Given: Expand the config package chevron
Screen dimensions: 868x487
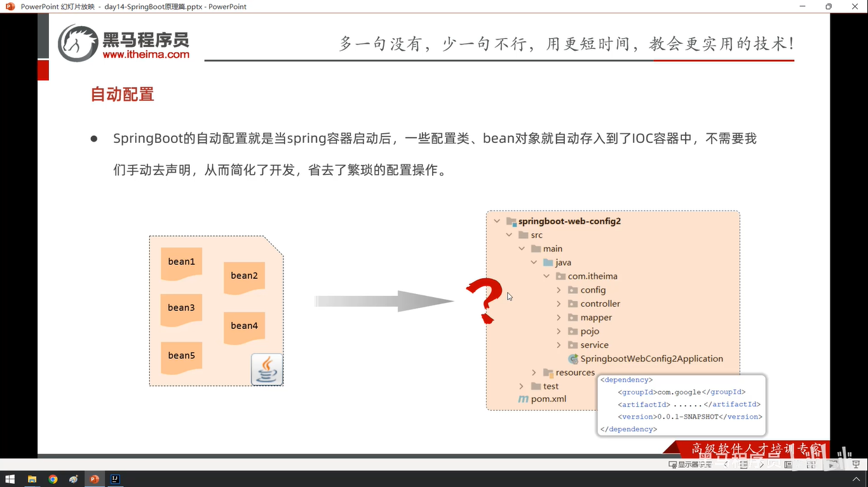Looking at the screenshot, I should coord(559,290).
